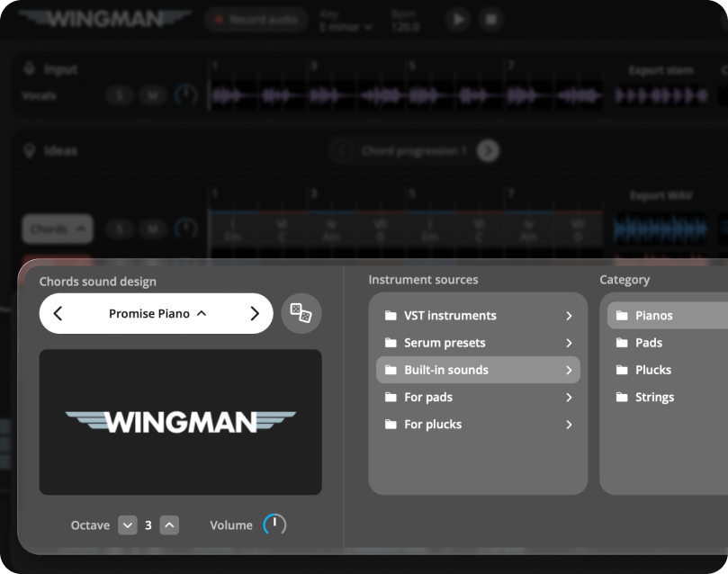Select the Pianos category
The width and height of the screenshot is (728, 574).
coord(668,316)
